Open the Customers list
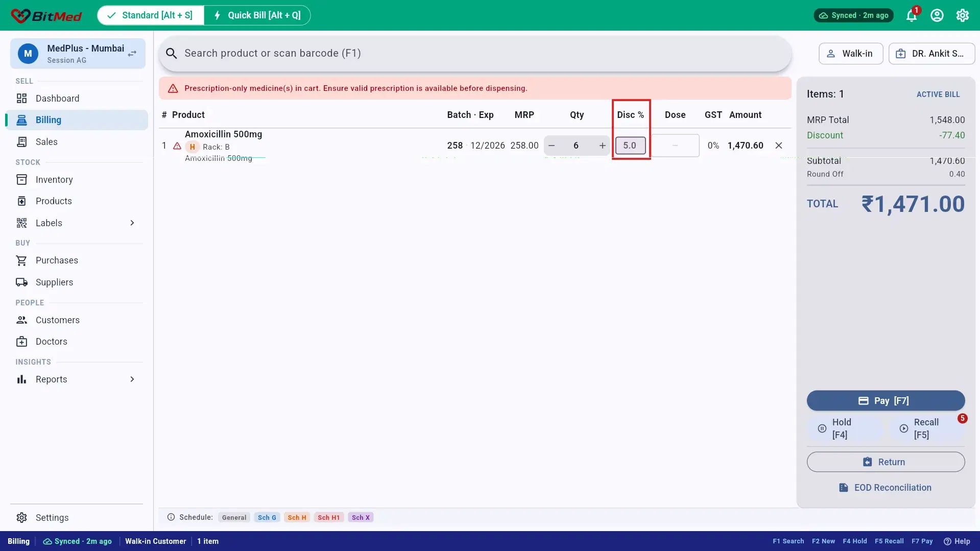Image resolution: width=980 pixels, height=551 pixels. point(77,320)
